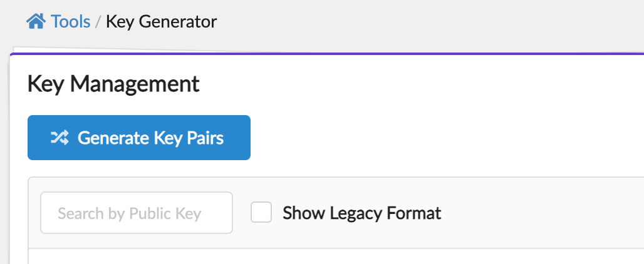
Task: Click the "Show Legacy Format" label text
Action: click(x=362, y=213)
